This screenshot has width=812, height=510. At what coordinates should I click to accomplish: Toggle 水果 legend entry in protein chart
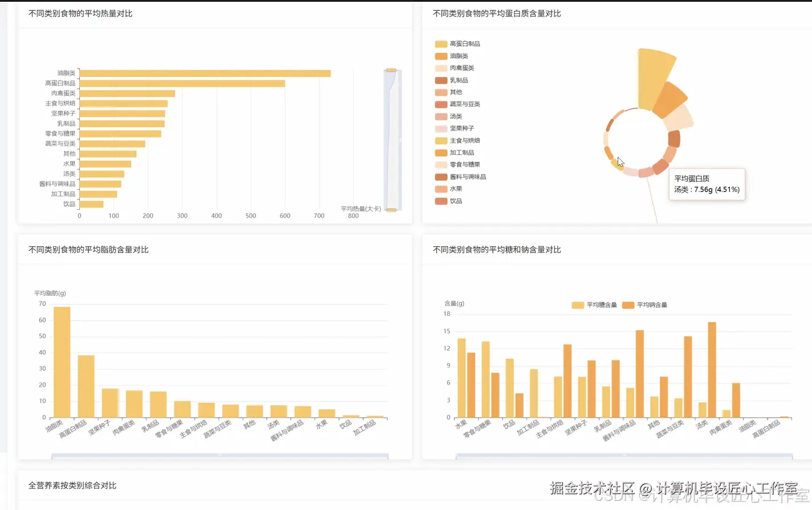(x=448, y=189)
